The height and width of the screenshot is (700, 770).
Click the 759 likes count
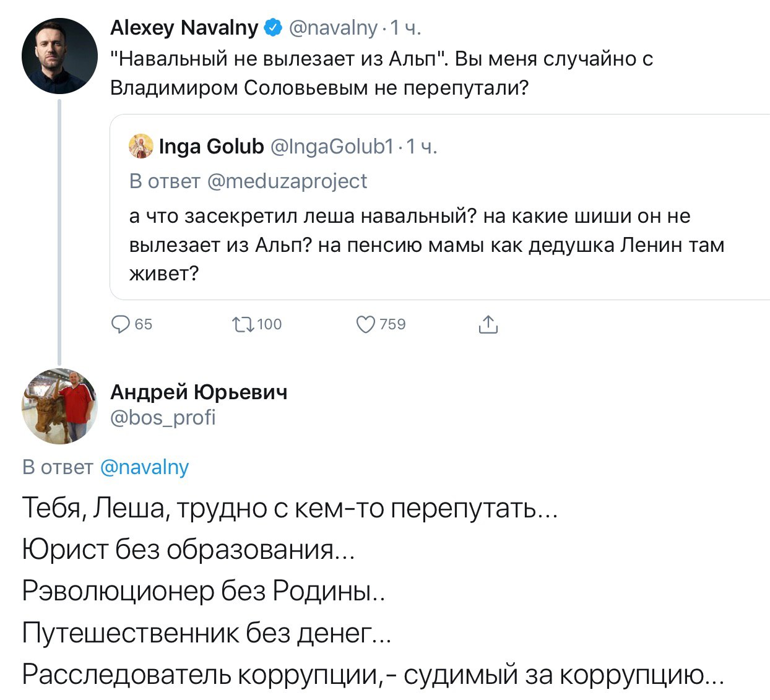(392, 324)
